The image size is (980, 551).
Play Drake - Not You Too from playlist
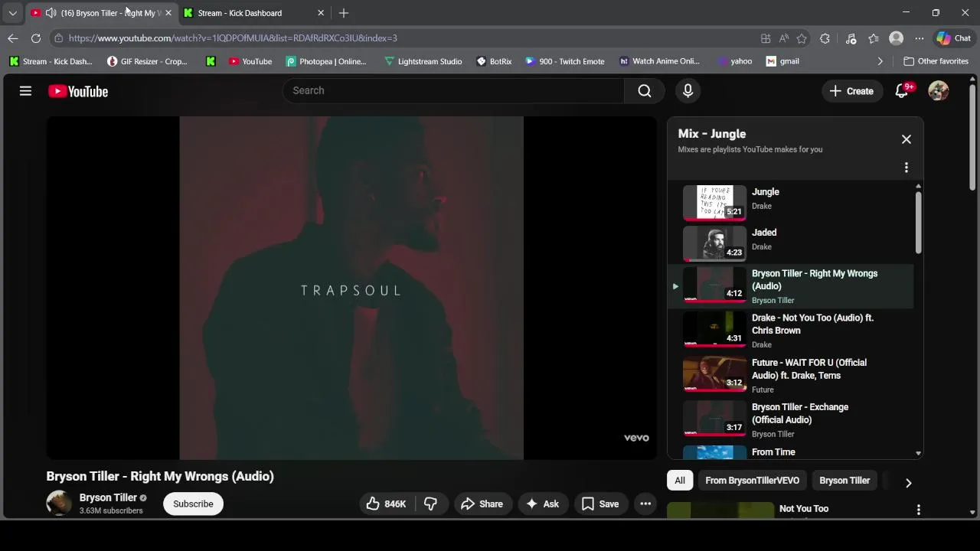[790, 331]
